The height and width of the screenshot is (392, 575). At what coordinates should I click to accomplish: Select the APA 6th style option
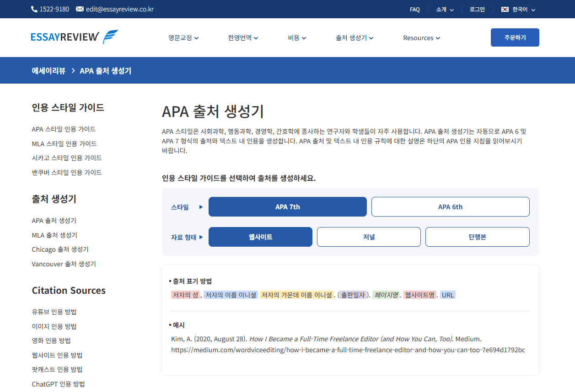pyautogui.click(x=450, y=207)
